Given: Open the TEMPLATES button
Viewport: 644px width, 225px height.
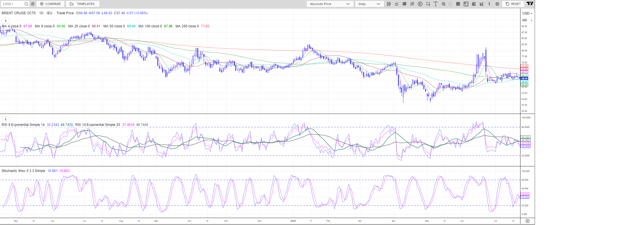Looking at the screenshot, I should 82,4.
